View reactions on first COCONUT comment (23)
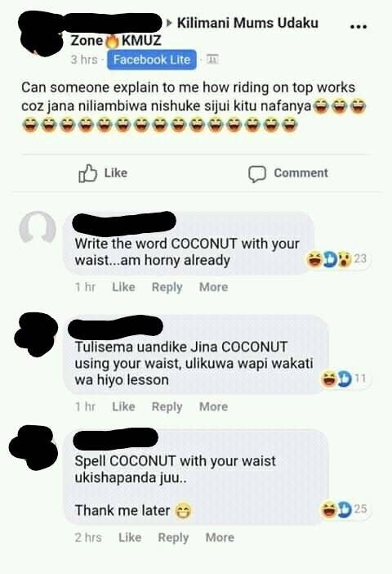Image resolution: width=392 pixels, height=574 pixels. (x=336, y=259)
